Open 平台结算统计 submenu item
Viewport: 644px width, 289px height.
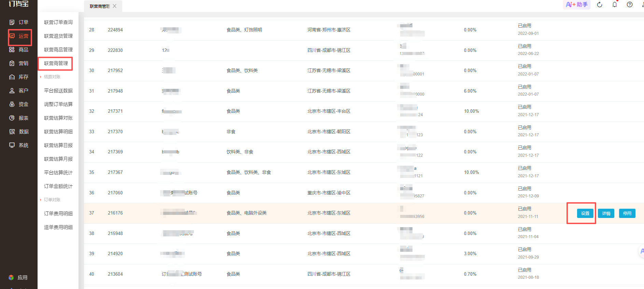pos(58,173)
